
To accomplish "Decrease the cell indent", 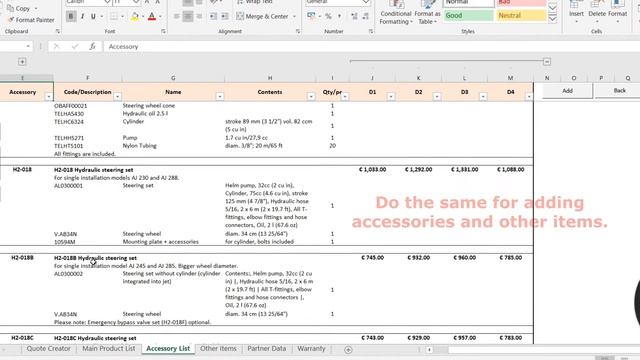I will pos(213,16).
